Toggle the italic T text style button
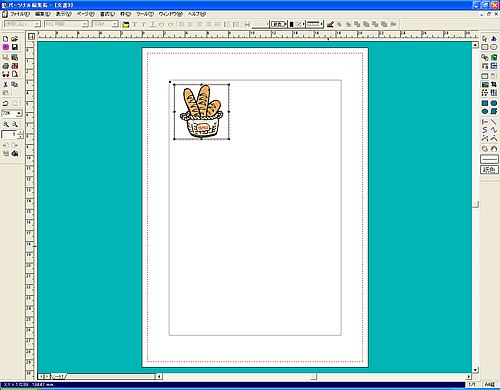The width and height of the screenshot is (500, 390). [x=143, y=24]
